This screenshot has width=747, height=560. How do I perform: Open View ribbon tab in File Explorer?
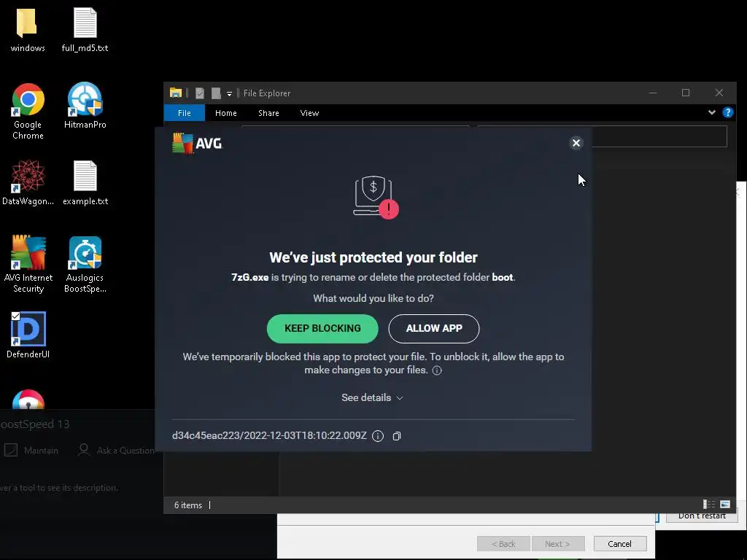point(309,113)
